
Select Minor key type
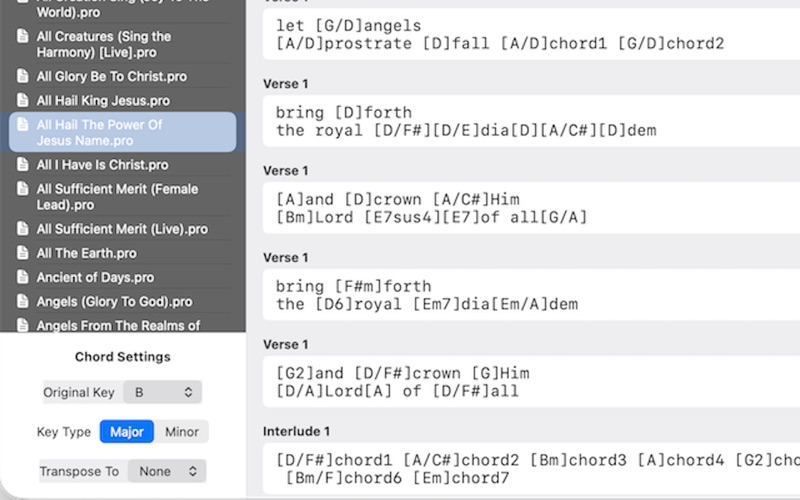pos(182,432)
